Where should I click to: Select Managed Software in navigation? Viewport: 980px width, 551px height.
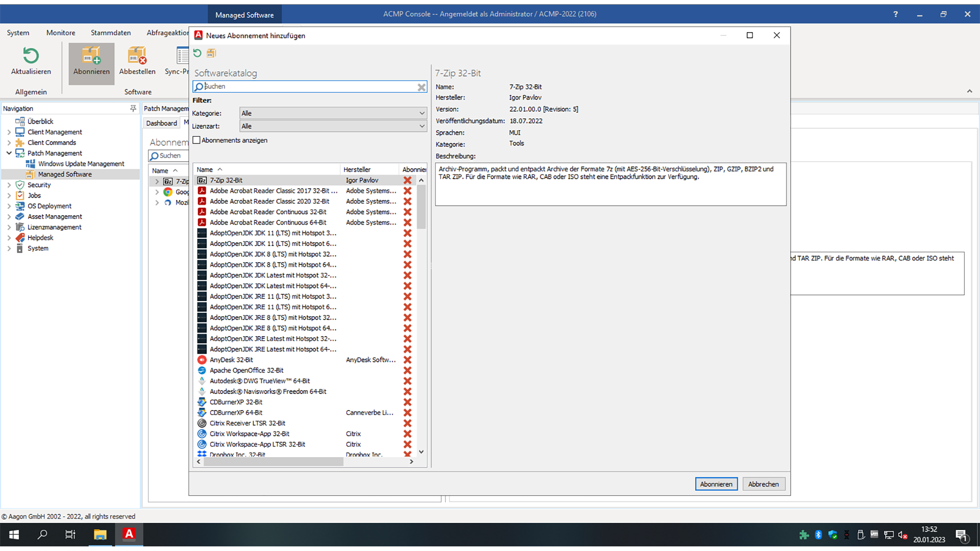65,174
